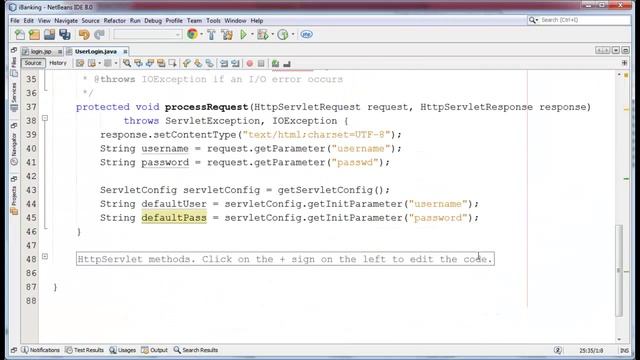Click the New Project icon
The image size is (640, 360).
(x=34, y=35)
